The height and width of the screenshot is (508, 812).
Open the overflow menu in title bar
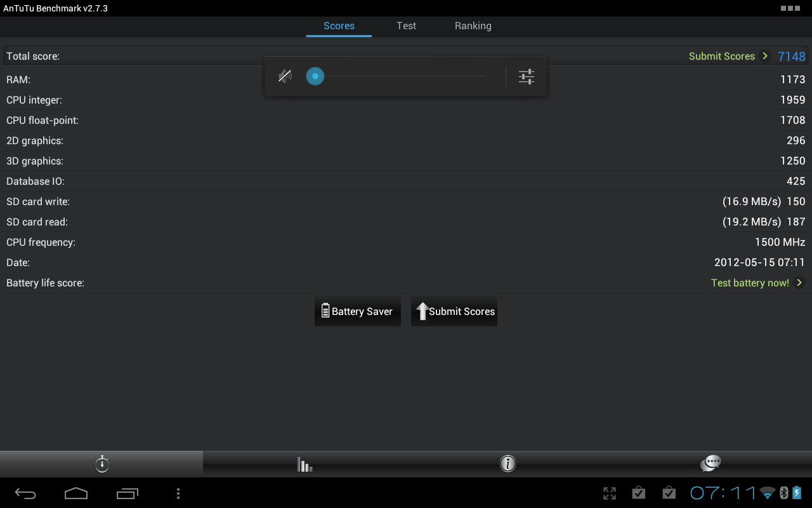tap(790, 8)
